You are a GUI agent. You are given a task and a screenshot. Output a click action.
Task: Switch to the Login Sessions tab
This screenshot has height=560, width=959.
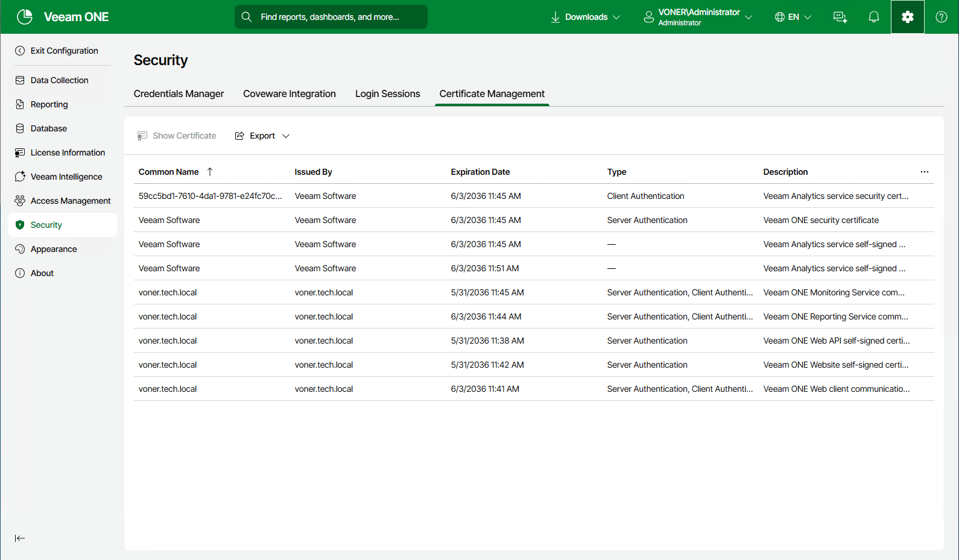388,94
